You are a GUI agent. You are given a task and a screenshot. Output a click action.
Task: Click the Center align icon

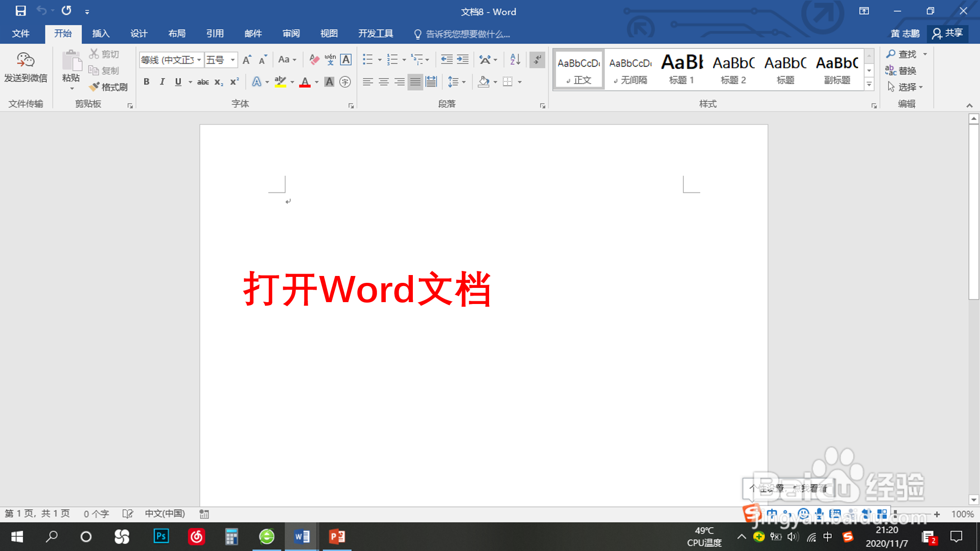383,82
